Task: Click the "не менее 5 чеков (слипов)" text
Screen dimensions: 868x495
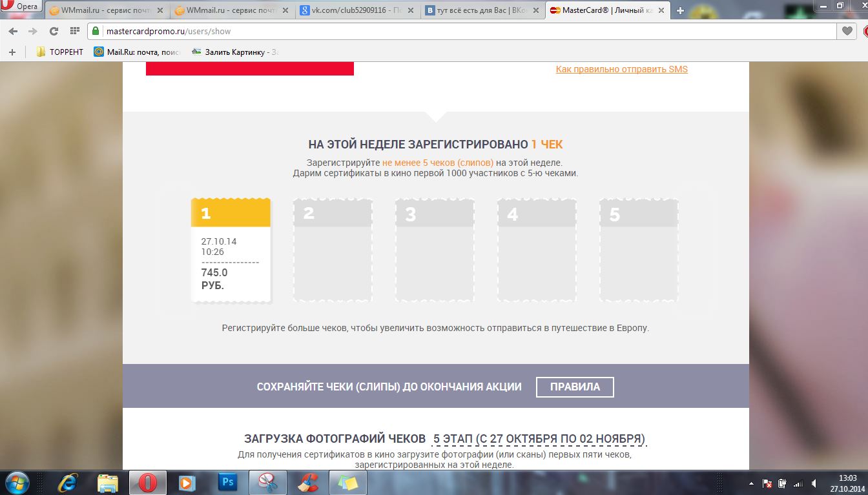Action: [438, 163]
